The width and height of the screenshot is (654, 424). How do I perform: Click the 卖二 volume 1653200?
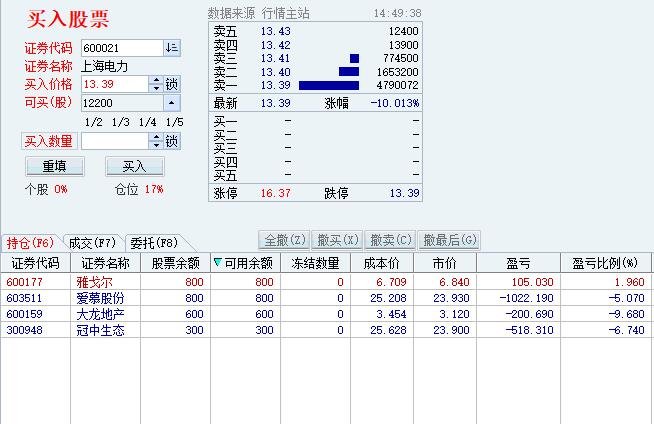pyautogui.click(x=397, y=72)
